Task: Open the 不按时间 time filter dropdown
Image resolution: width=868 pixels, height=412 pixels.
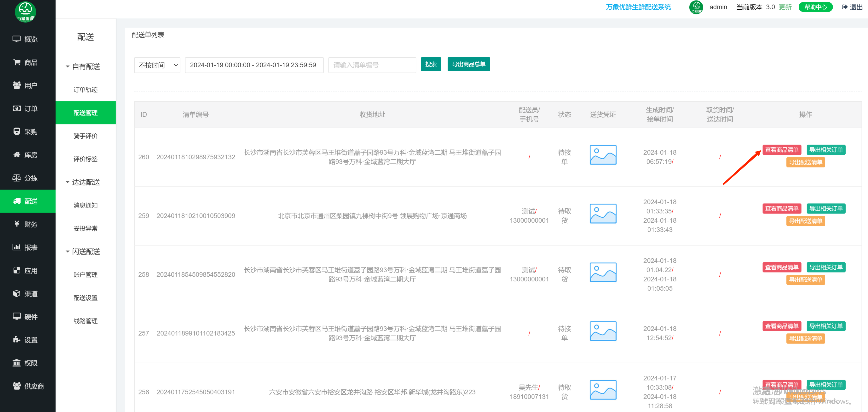Action: pyautogui.click(x=157, y=65)
